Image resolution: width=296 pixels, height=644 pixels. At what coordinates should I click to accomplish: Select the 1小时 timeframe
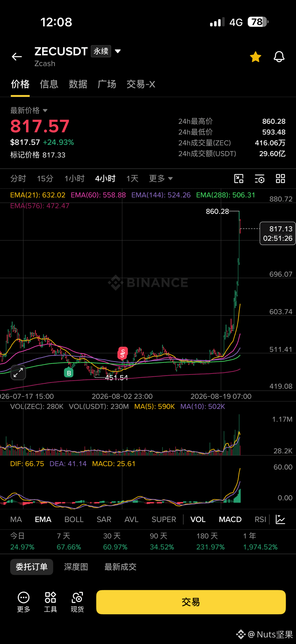[74, 179]
